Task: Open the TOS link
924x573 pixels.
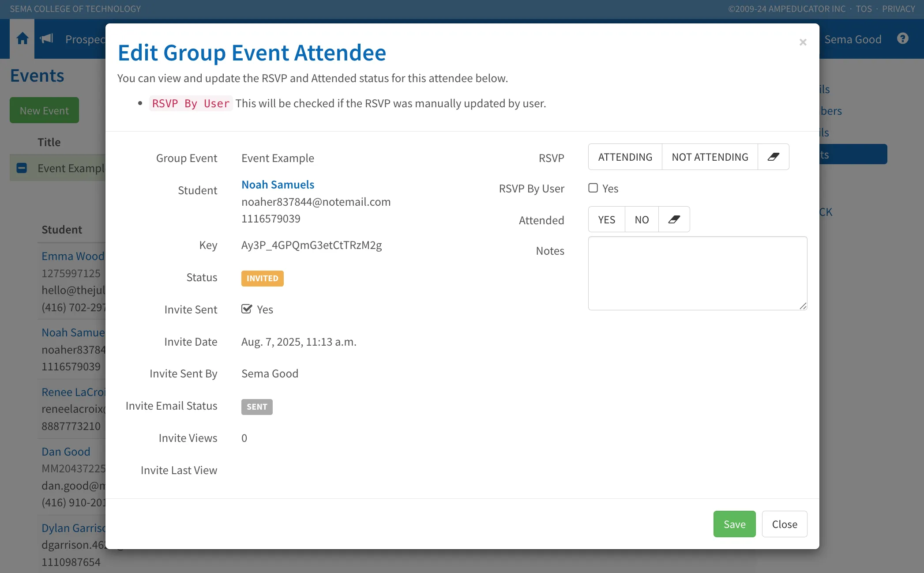Action: (x=864, y=9)
